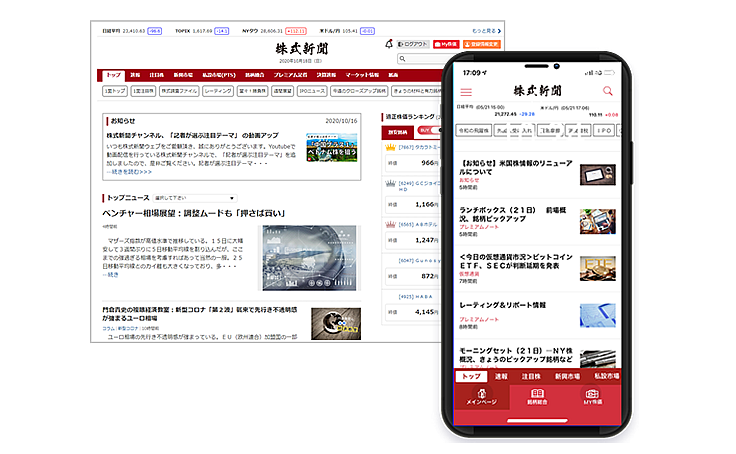
Task: Click the notification bell icon on desktop
Action: pos(389,44)
